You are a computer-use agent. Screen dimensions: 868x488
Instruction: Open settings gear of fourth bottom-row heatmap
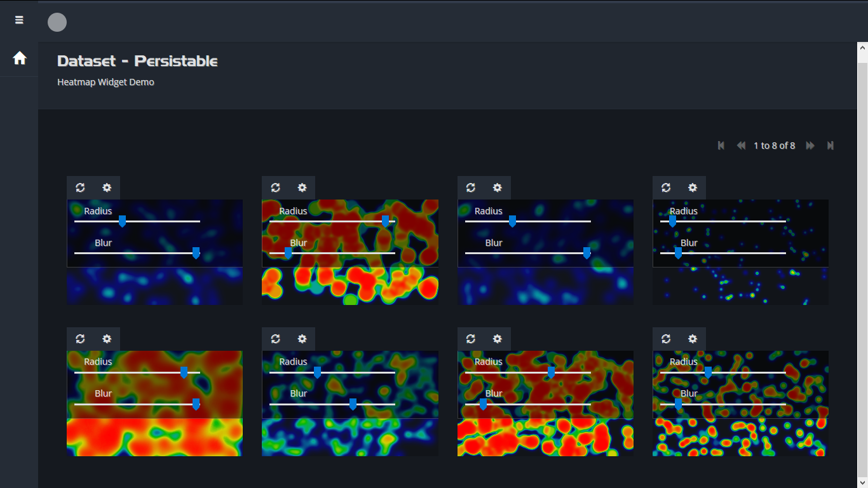click(x=693, y=339)
